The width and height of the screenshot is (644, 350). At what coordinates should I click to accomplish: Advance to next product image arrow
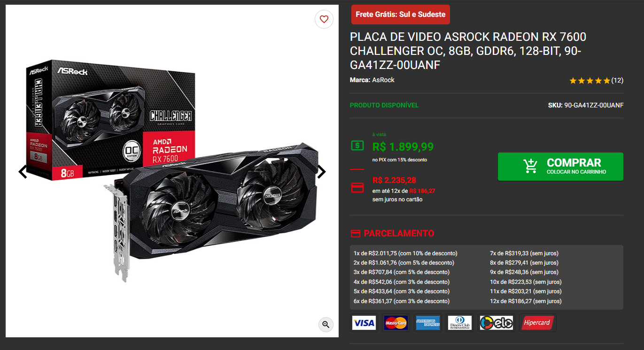coord(321,172)
